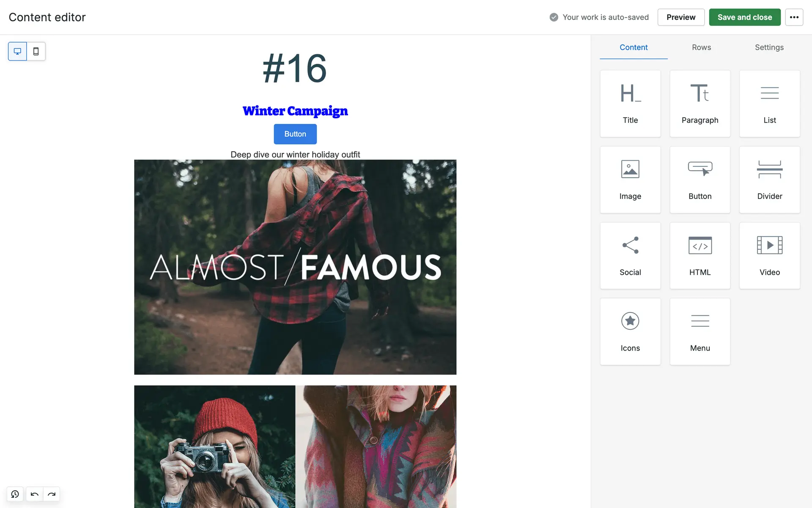Pick the Divider content block
812x508 pixels.
click(x=769, y=179)
